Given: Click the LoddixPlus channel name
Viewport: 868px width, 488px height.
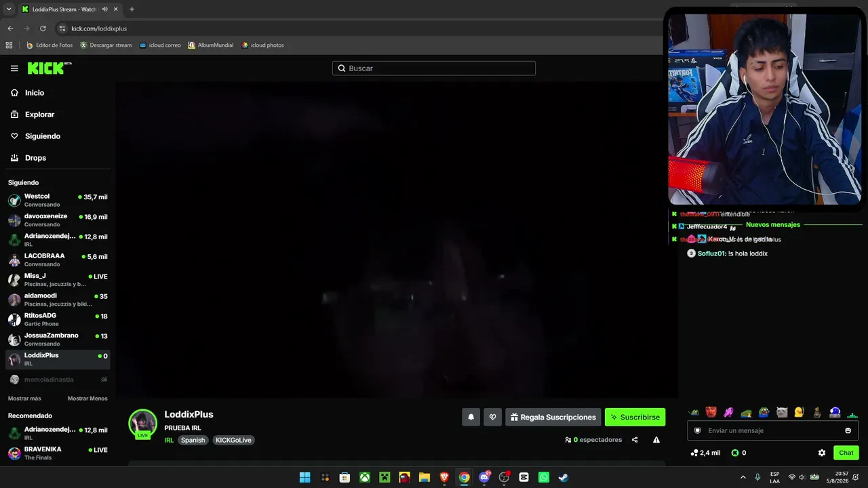Looking at the screenshot, I should click(x=189, y=414).
